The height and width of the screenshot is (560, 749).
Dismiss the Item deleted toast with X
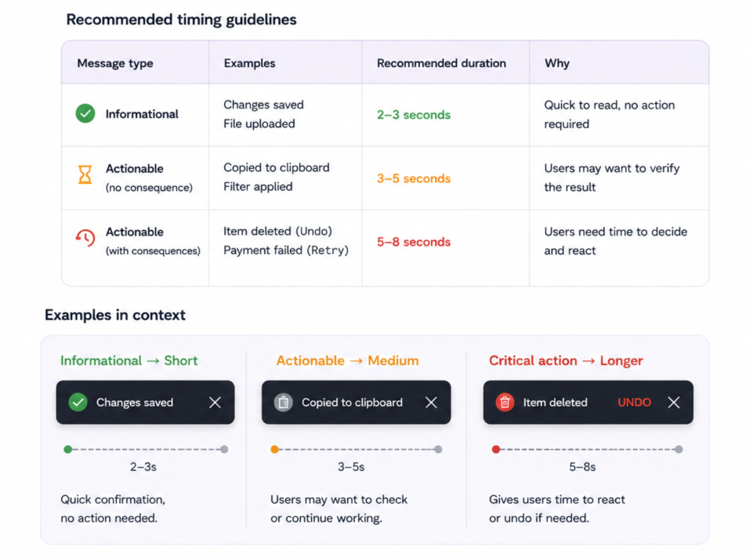[674, 403]
